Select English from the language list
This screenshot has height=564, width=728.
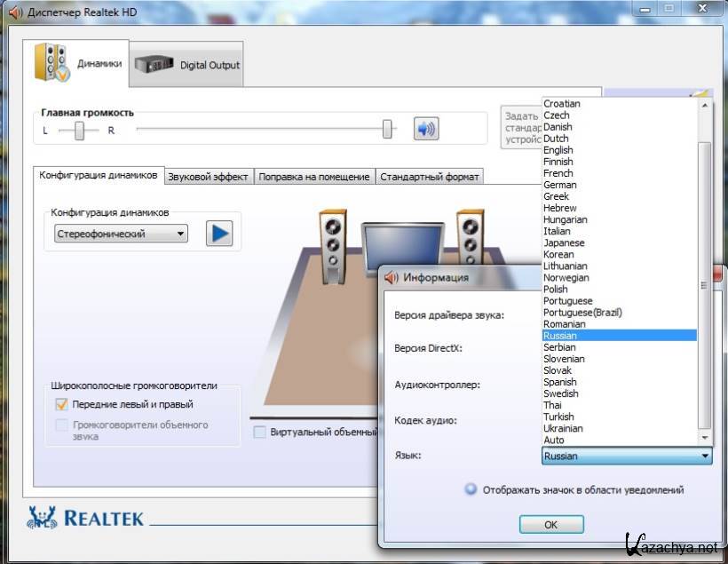pyautogui.click(x=558, y=150)
